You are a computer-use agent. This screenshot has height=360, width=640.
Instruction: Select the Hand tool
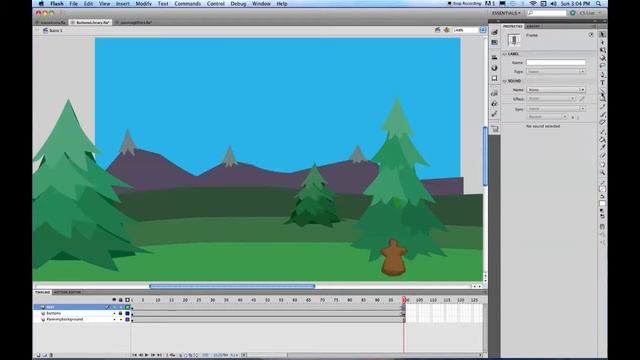click(602, 164)
